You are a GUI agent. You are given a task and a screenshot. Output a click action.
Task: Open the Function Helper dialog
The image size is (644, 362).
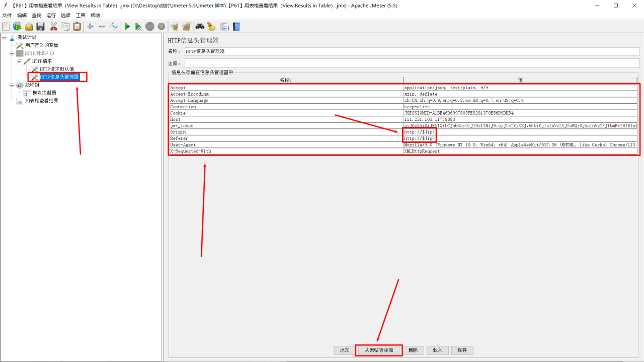[x=225, y=26]
